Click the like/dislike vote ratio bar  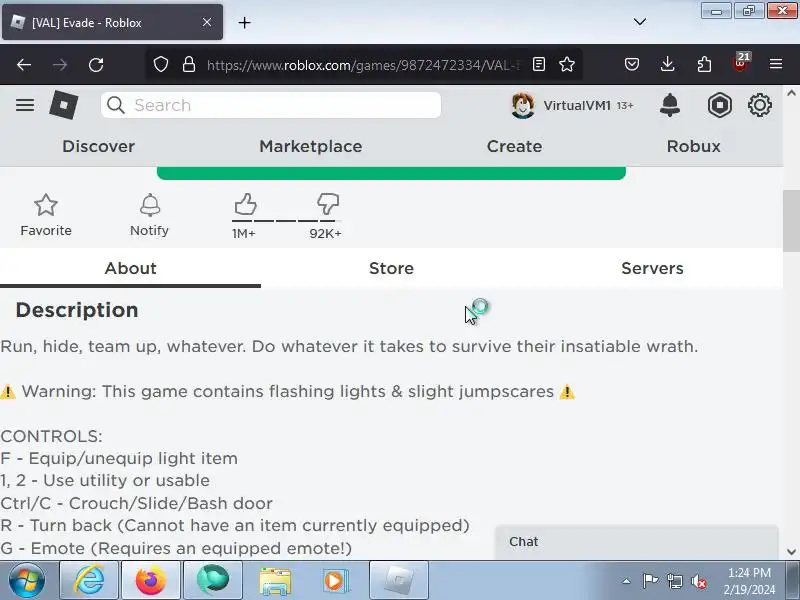(286, 221)
